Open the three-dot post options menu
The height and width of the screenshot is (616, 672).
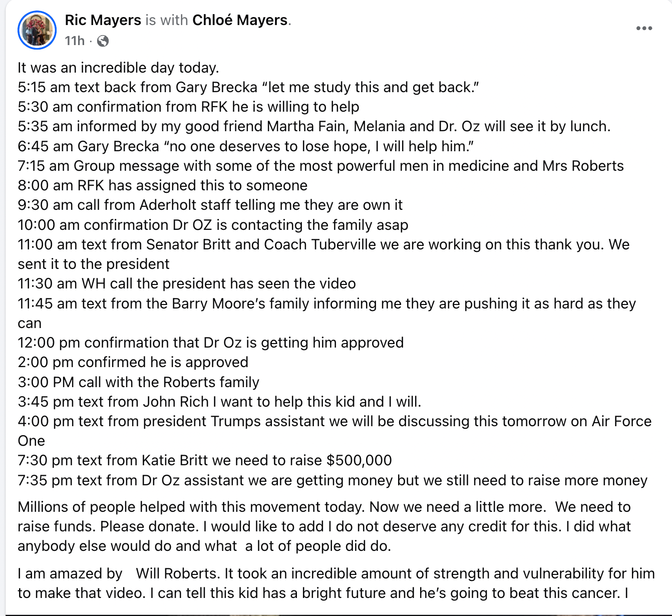pos(644,28)
